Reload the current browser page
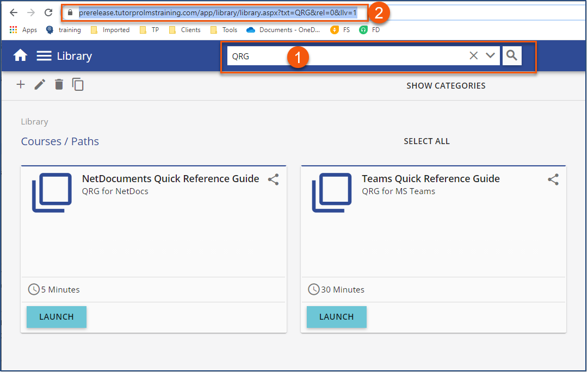 [48, 13]
